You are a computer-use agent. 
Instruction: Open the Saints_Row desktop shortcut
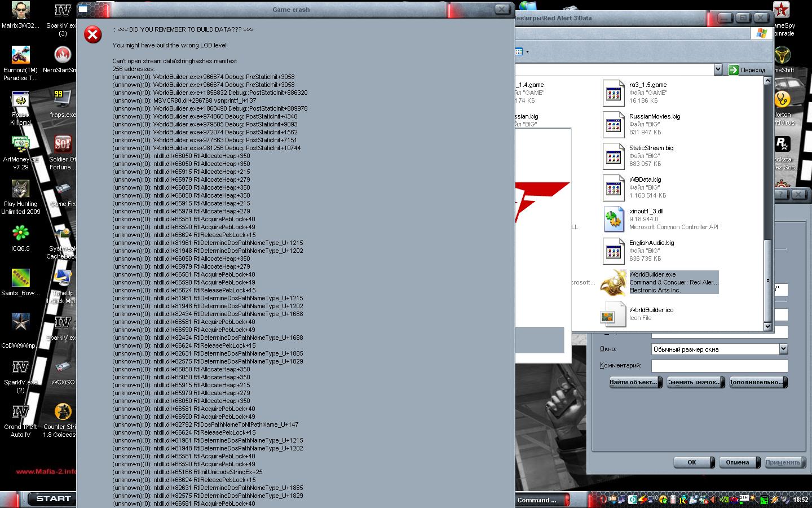[20, 282]
